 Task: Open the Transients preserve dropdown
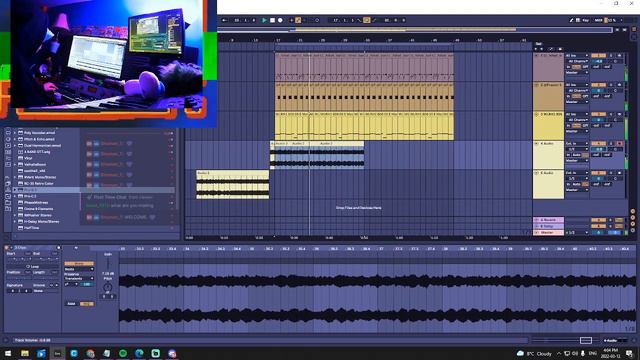tap(79, 278)
